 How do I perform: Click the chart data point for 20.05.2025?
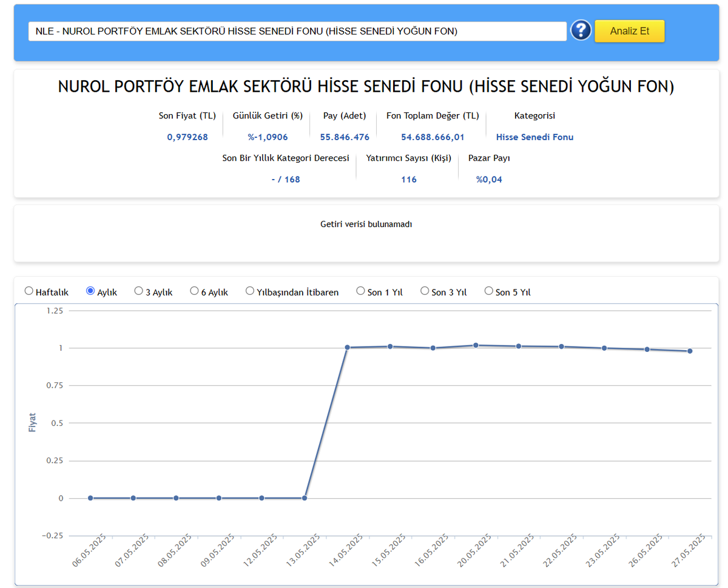click(x=476, y=345)
